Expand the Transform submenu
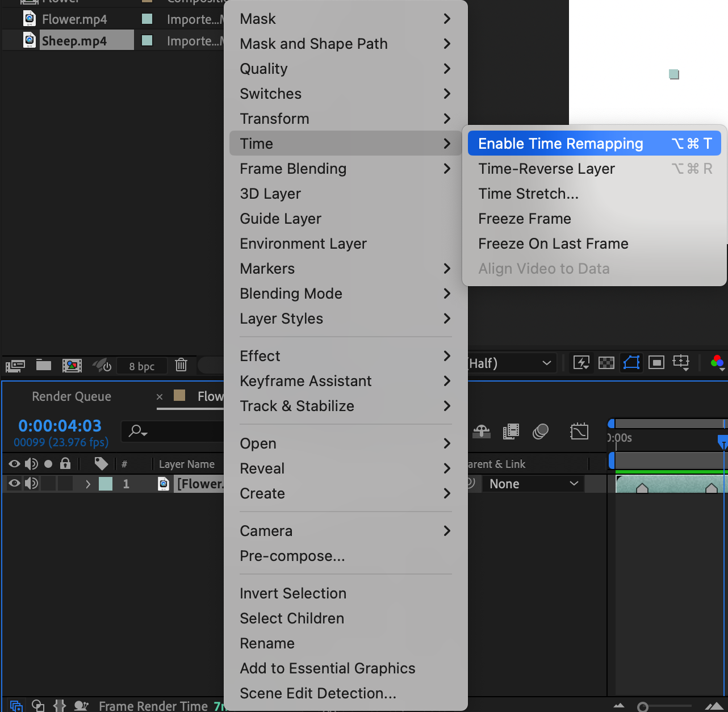Viewport: 728px width, 712px height. [x=345, y=119]
